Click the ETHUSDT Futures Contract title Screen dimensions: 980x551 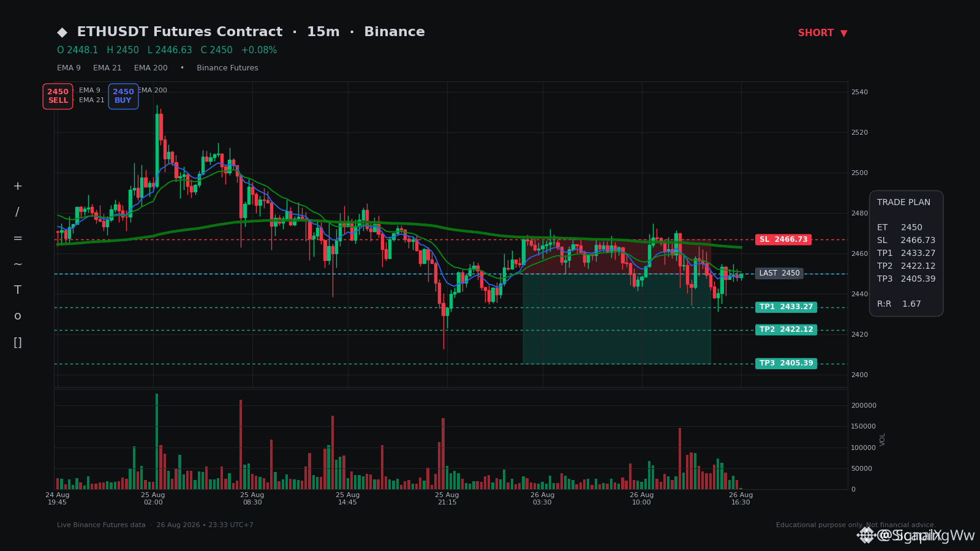pyautogui.click(x=179, y=32)
